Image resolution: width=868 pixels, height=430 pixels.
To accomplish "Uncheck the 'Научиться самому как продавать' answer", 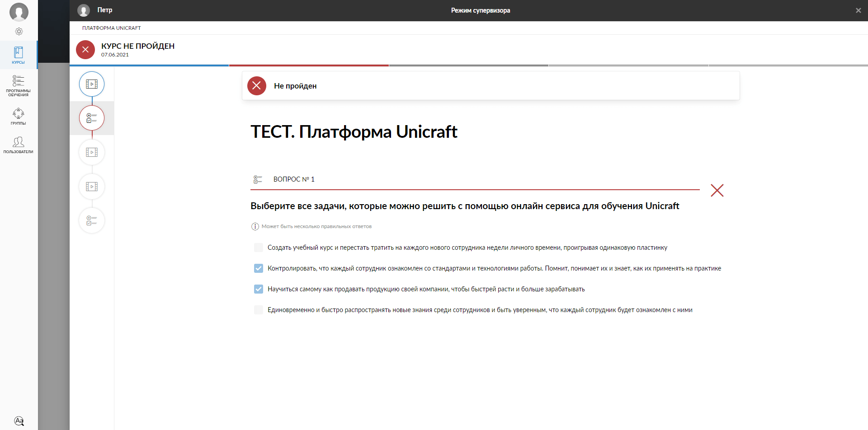I will tap(259, 289).
